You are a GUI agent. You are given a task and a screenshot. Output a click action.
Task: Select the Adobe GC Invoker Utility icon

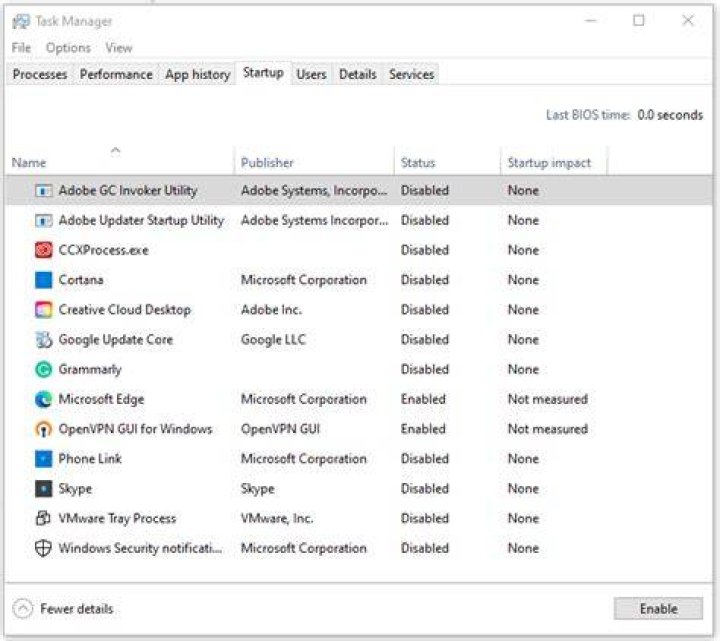(x=44, y=190)
